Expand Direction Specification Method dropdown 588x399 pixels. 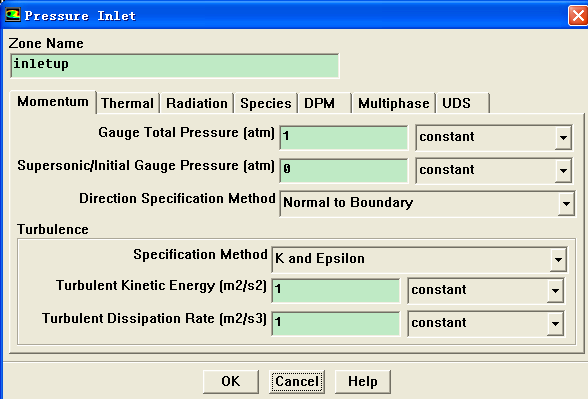(427, 204)
